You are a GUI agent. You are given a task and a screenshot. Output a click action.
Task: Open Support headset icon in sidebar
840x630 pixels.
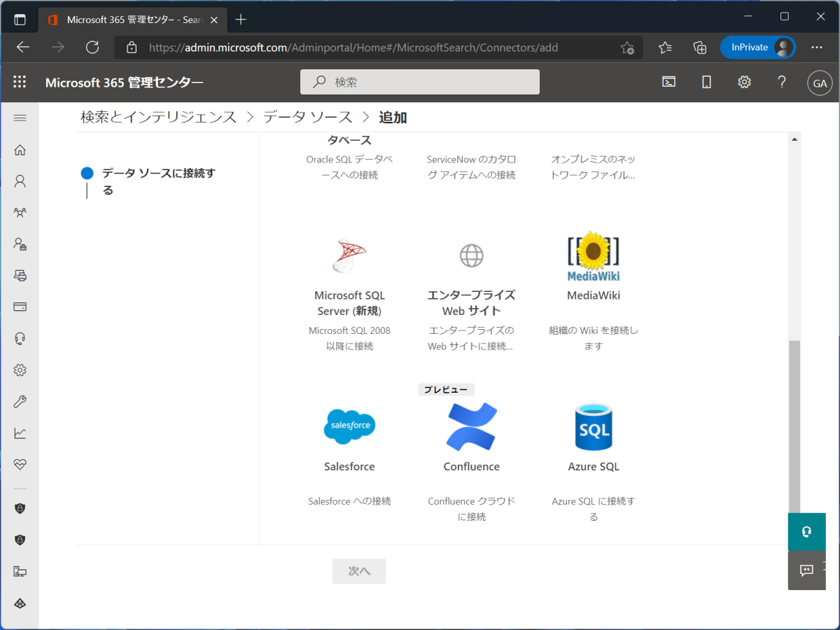click(x=20, y=339)
